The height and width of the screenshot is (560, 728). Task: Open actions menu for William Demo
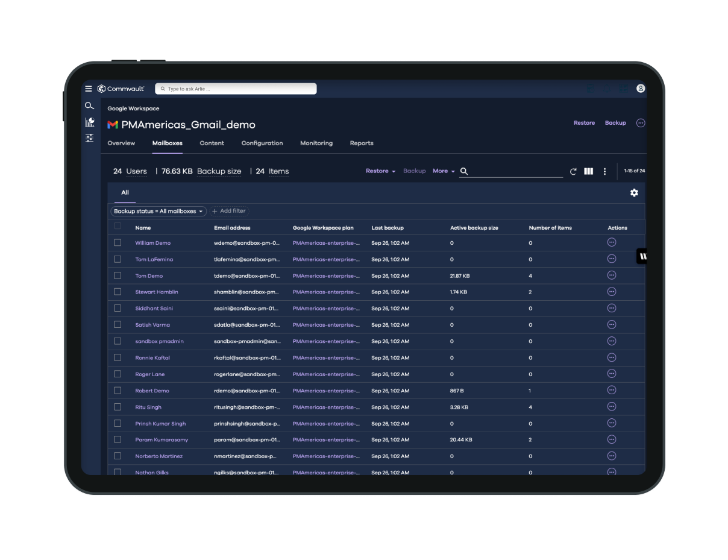(612, 242)
